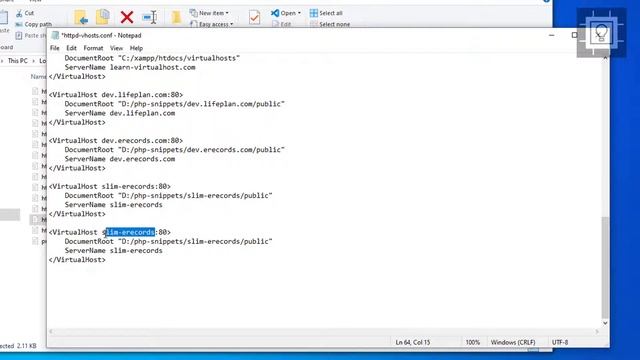Click the Move to icon in Explorer ribbon
The height and width of the screenshot is (360, 640).
[81, 18]
